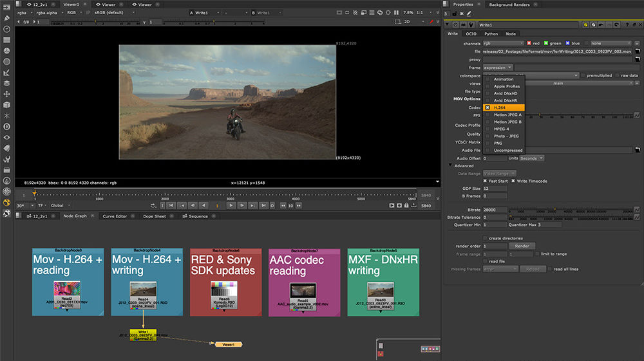Image resolution: width=644 pixels, height=361 pixels.
Task: Click the eye icon in left toolbar
Action: tap(6, 137)
